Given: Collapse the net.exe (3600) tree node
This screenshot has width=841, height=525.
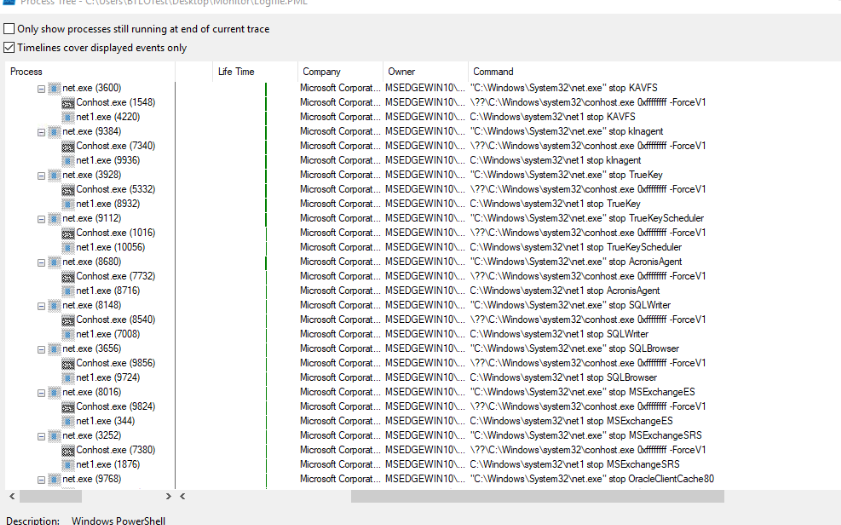Looking at the screenshot, I should click(x=41, y=88).
